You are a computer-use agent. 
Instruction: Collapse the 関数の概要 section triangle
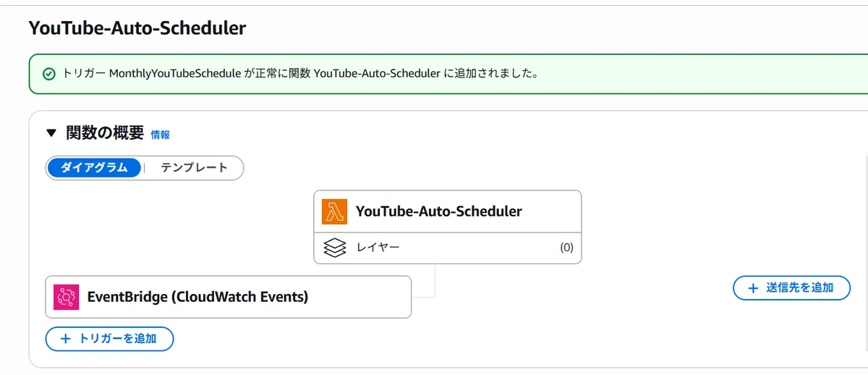(x=51, y=133)
